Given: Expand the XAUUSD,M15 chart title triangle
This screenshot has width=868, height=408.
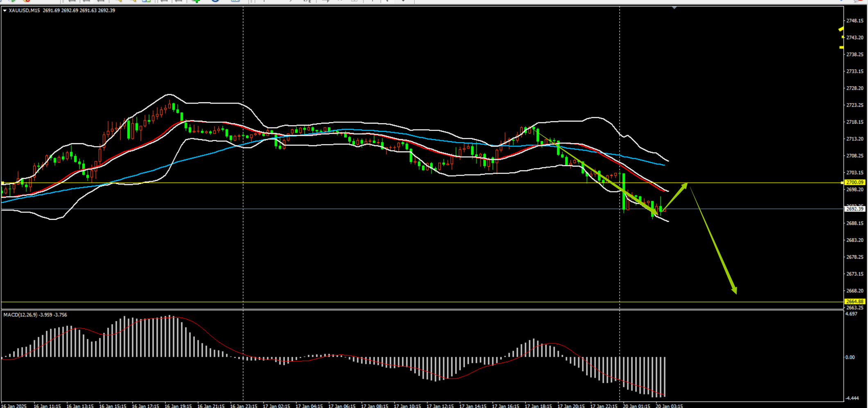Looking at the screenshot, I should tap(5, 11).
